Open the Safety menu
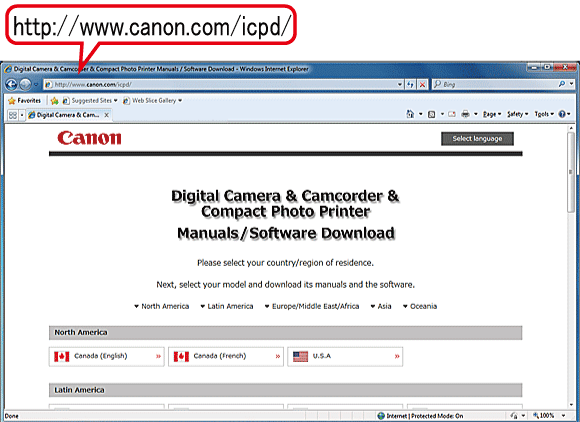Screen dimensions: 580x422 click(517, 114)
